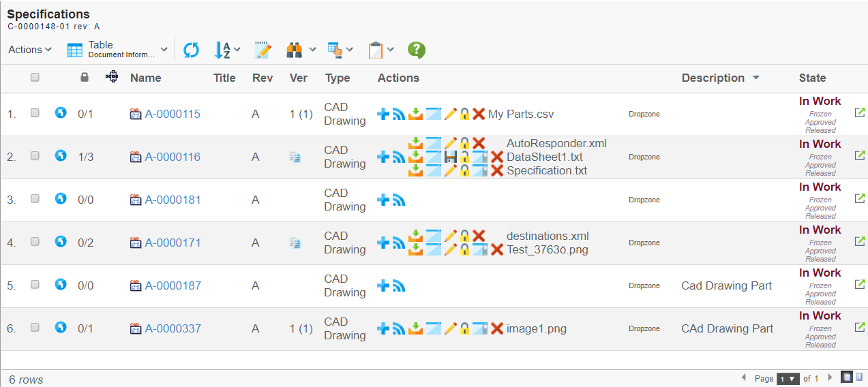Image resolution: width=868 pixels, height=387 pixels.
Task: Delete My Parts.csv with red X
Action: click(x=479, y=114)
